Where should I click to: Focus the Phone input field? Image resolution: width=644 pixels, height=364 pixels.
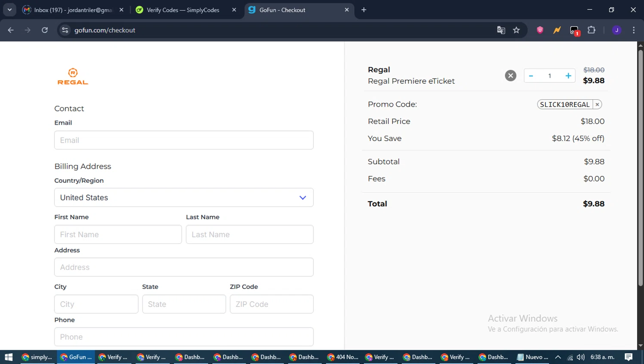point(184,337)
